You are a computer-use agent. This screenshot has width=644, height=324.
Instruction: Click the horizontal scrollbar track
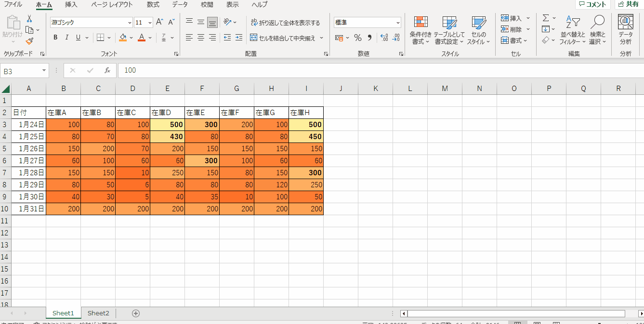(x=516, y=313)
